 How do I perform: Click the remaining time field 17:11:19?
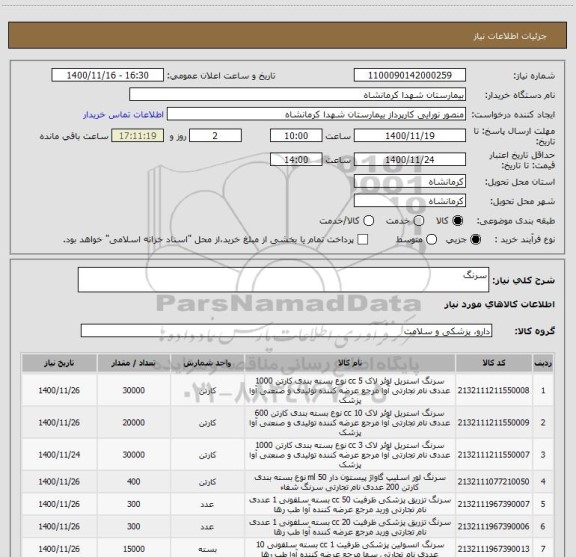[138, 136]
